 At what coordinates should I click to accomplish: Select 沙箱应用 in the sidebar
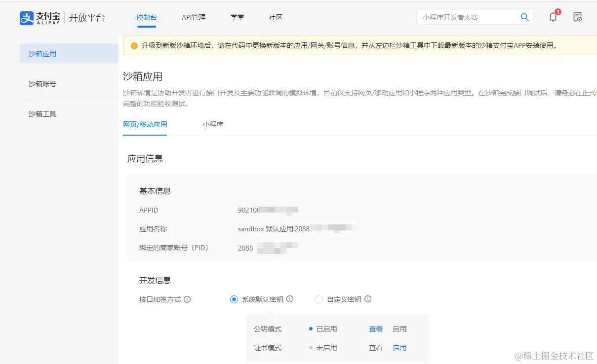(x=69, y=54)
